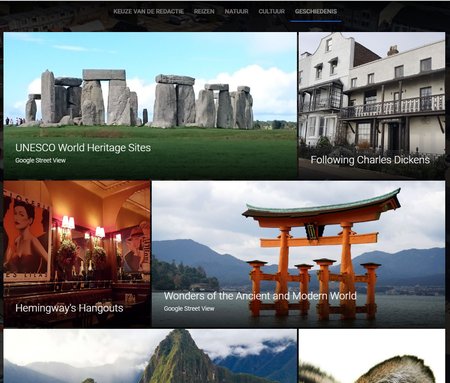Screen dimensions: 450x383
Task: Open the torii gate Wonders thumbnail
Action: 298,254
